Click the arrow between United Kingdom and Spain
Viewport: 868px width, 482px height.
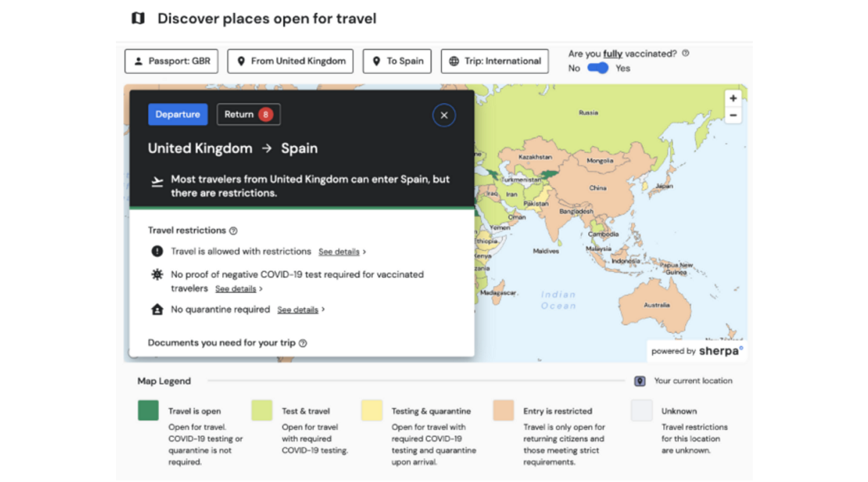[x=266, y=148]
